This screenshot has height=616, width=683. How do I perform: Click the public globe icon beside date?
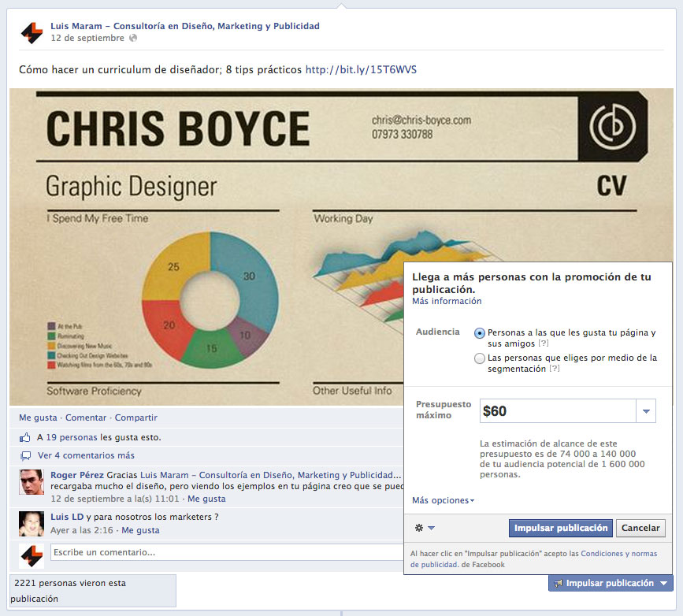(132, 38)
